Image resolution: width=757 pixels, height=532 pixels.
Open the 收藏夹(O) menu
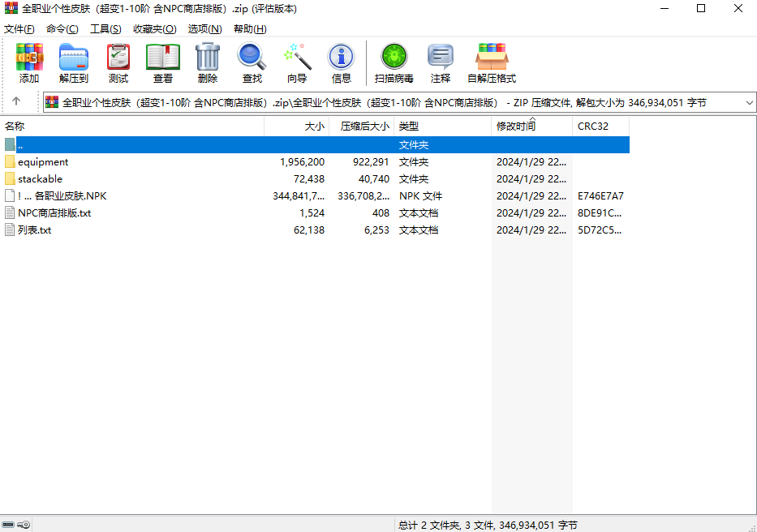click(x=154, y=29)
